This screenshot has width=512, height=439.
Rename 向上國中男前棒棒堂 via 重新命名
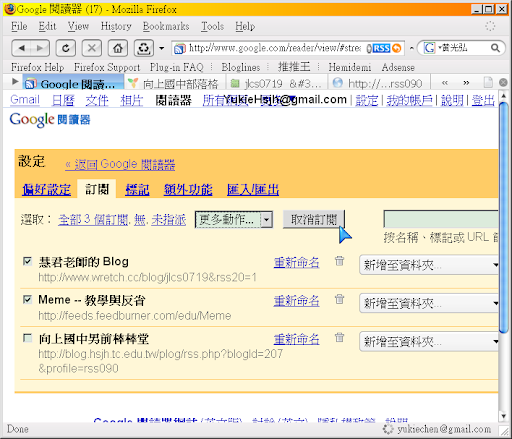pos(296,339)
